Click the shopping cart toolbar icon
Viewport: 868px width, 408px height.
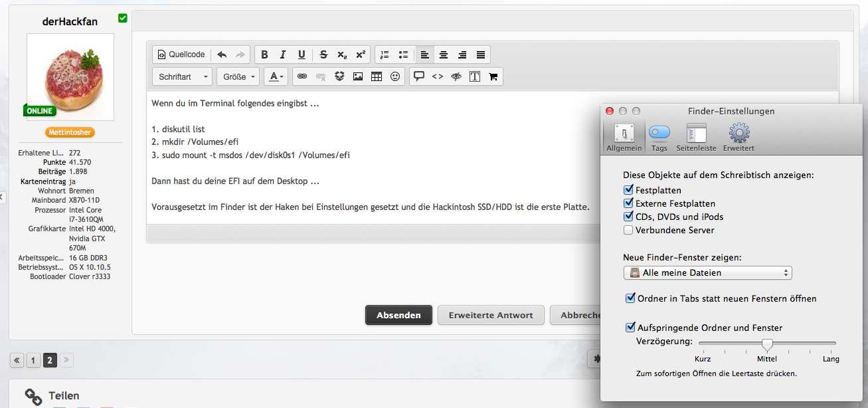493,76
